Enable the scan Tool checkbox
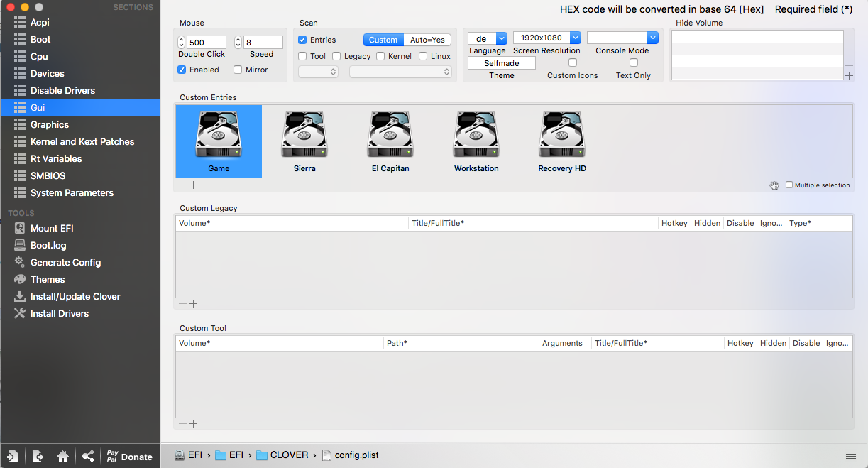This screenshot has height=468, width=868. click(x=302, y=56)
